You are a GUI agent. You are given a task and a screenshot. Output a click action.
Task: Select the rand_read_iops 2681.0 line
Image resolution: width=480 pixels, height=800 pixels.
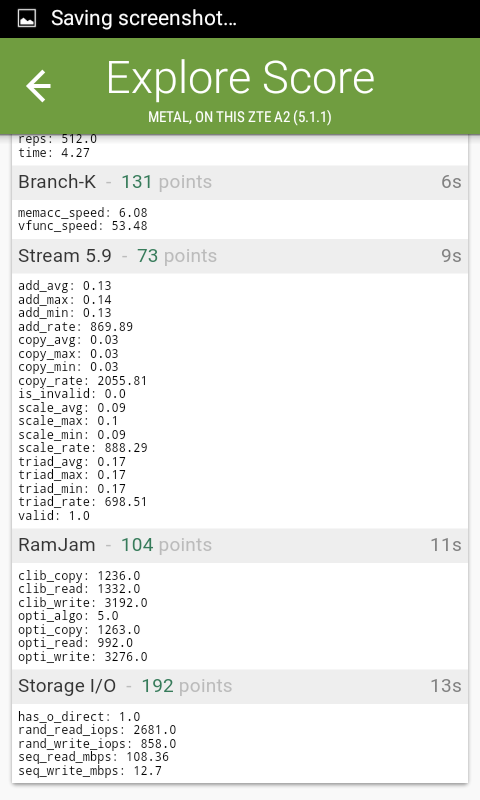click(97, 730)
